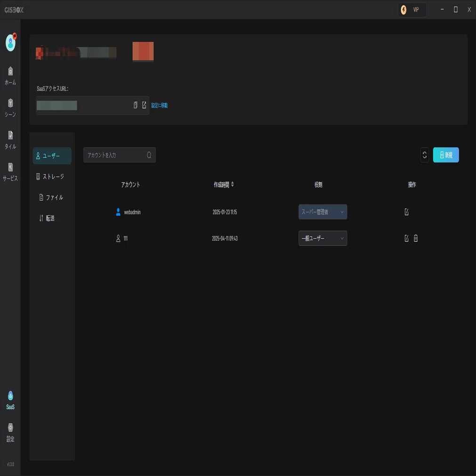The width and height of the screenshot is (476, 476).
Task: Open the サービス (Service) section
Action: point(10,172)
